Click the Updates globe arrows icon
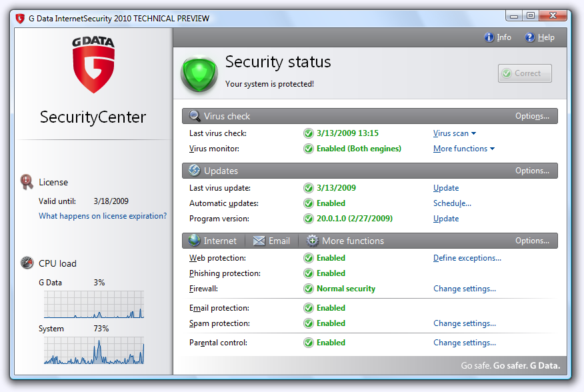Image resolution: width=584 pixels, height=392 pixels. tap(195, 171)
